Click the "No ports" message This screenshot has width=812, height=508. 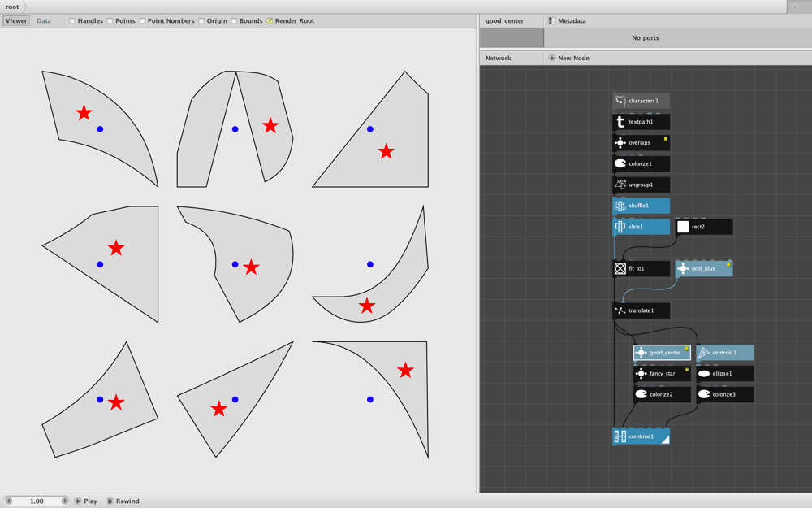pos(646,38)
